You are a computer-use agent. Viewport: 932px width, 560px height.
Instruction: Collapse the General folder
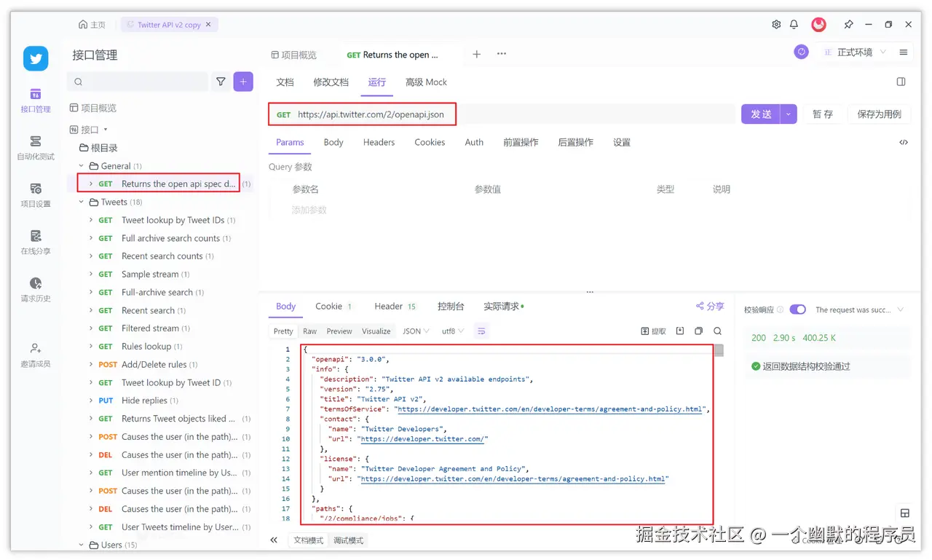pos(82,166)
